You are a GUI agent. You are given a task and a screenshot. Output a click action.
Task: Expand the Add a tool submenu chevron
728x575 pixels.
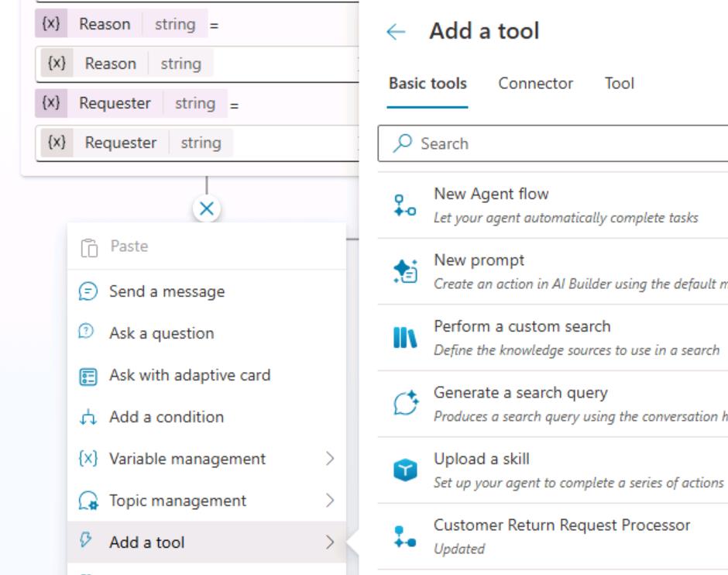pyautogui.click(x=330, y=542)
